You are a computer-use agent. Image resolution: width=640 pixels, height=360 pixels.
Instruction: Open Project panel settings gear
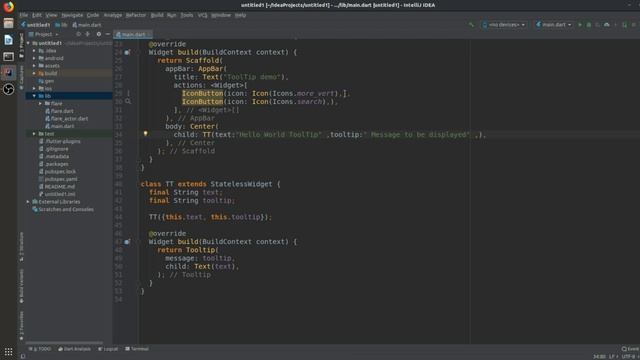click(98, 34)
